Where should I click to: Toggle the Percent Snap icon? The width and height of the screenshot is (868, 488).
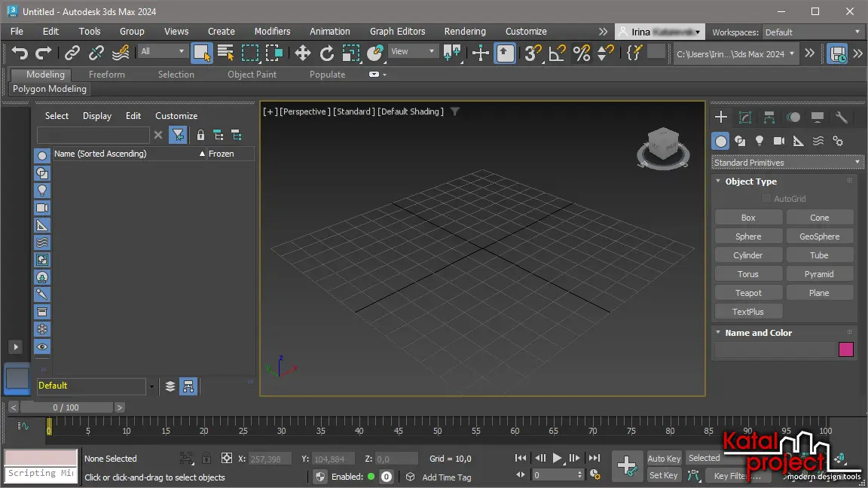coord(581,53)
